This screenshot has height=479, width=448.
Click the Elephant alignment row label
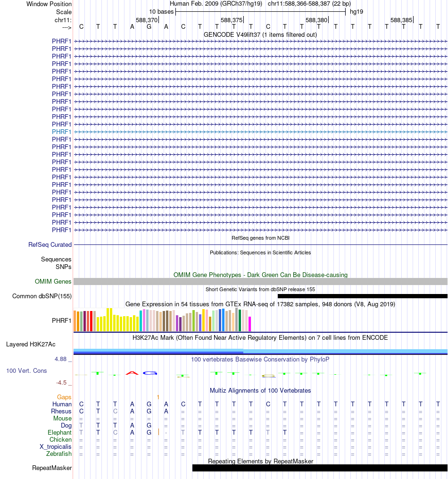point(59,433)
